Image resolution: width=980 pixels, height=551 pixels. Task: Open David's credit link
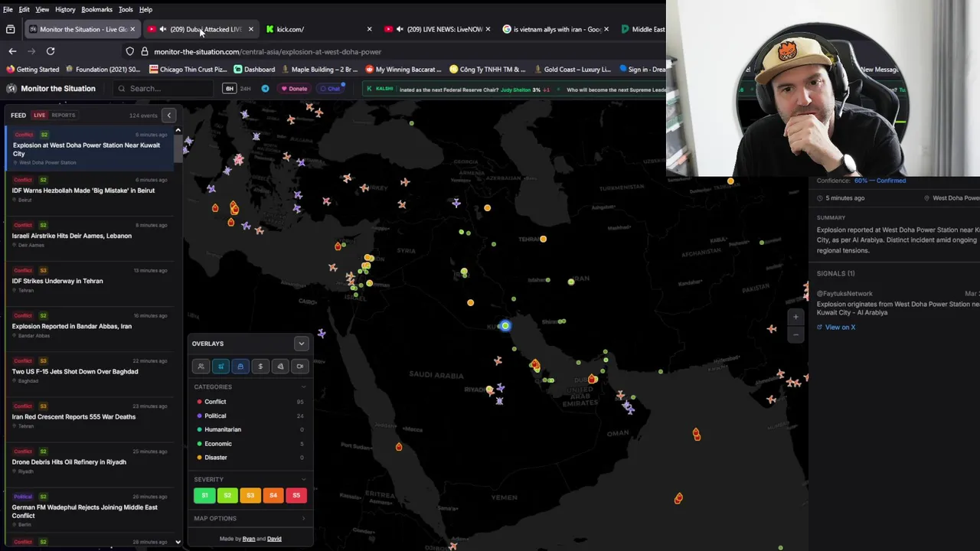[274, 539]
